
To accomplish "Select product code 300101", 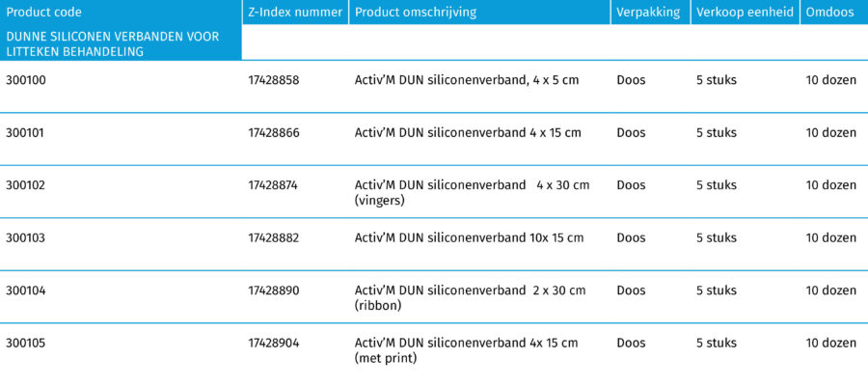I will 26,133.
